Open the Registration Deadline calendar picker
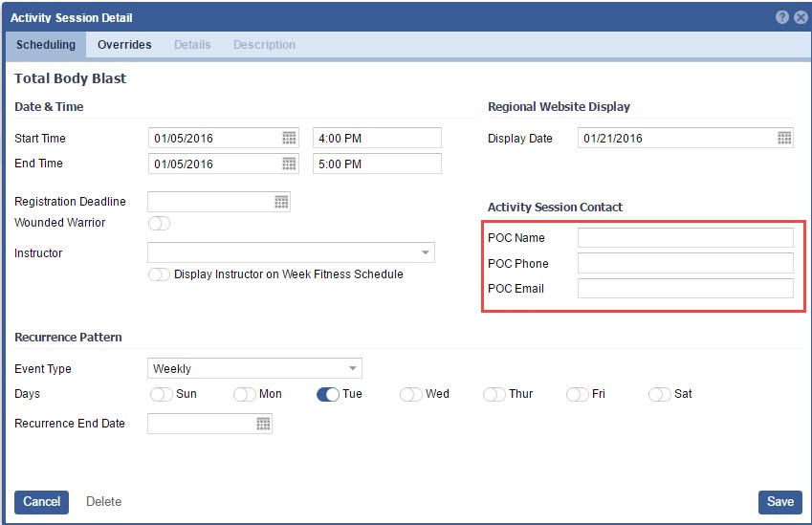Screen dimensions: 812x525 [281, 202]
